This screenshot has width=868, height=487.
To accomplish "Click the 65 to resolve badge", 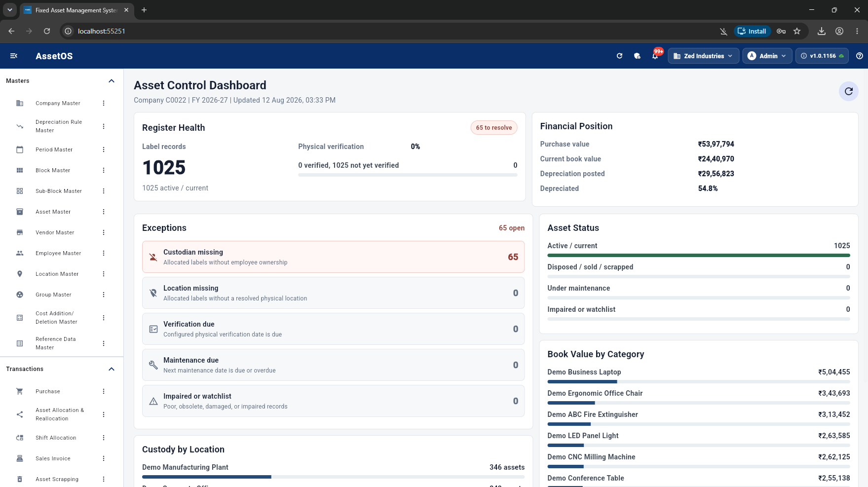I will (494, 128).
